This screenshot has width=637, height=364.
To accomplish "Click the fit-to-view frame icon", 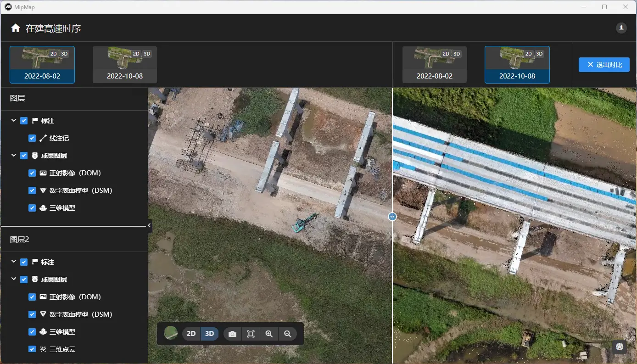I will coord(251,334).
